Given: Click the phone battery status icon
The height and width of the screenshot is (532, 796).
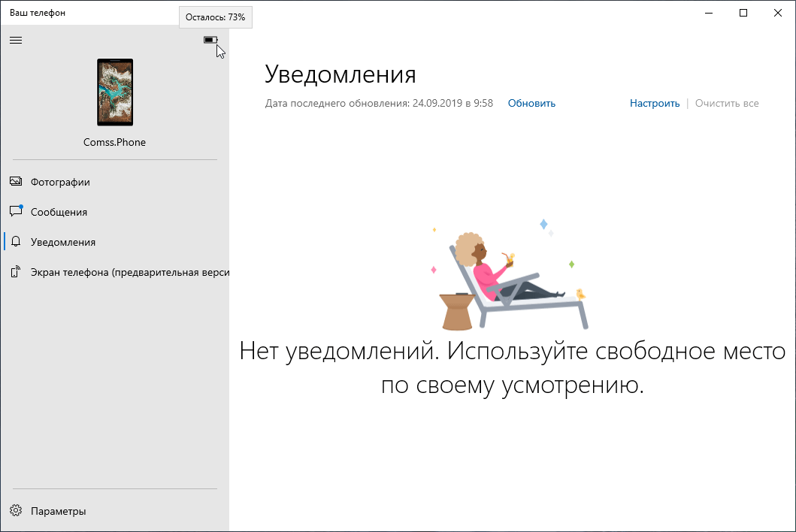Looking at the screenshot, I should (x=210, y=40).
